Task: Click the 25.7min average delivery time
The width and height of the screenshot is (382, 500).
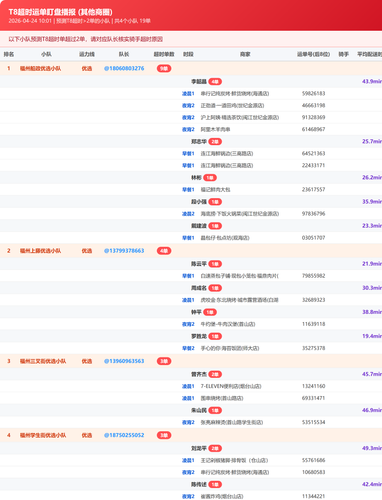Action: [372, 141]
